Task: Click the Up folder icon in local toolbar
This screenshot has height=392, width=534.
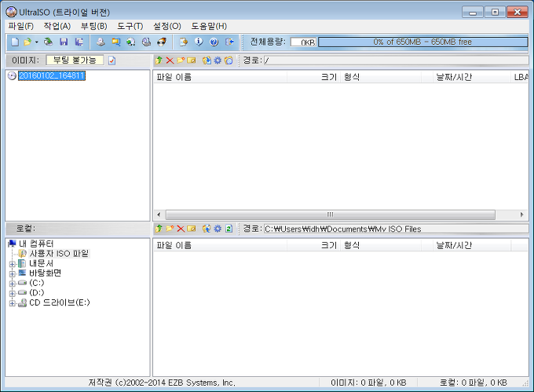Action: (159, 229)
